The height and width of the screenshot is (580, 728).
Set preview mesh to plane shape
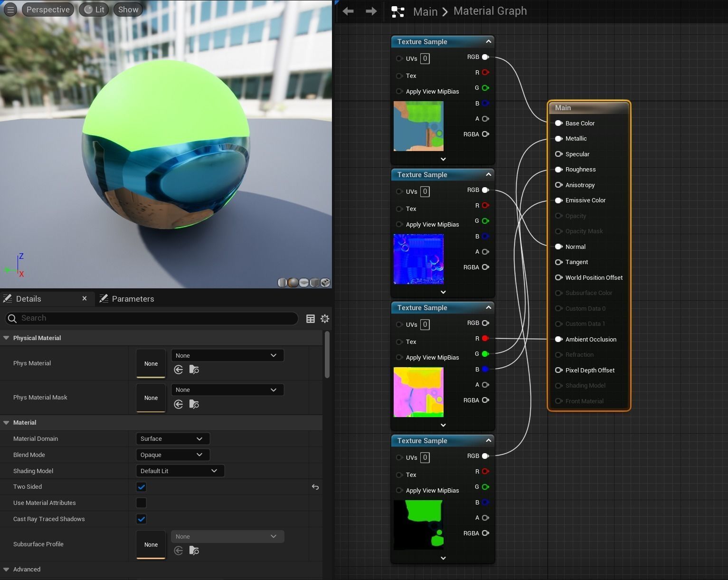pos(304,283)
